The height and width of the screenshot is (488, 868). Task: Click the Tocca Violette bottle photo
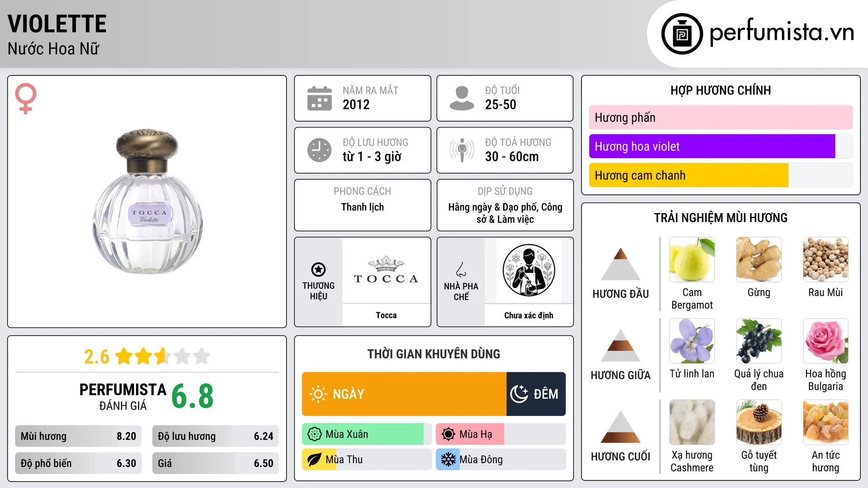tap(147, 202)
